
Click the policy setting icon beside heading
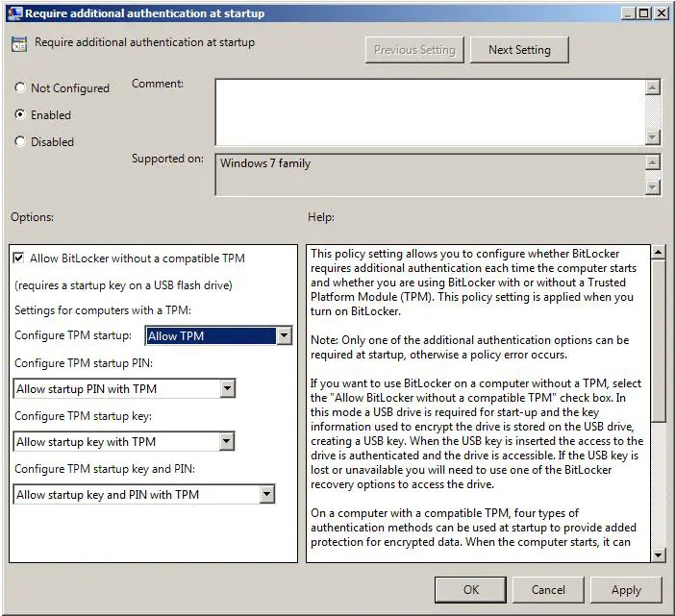click(x=18, y=45)
